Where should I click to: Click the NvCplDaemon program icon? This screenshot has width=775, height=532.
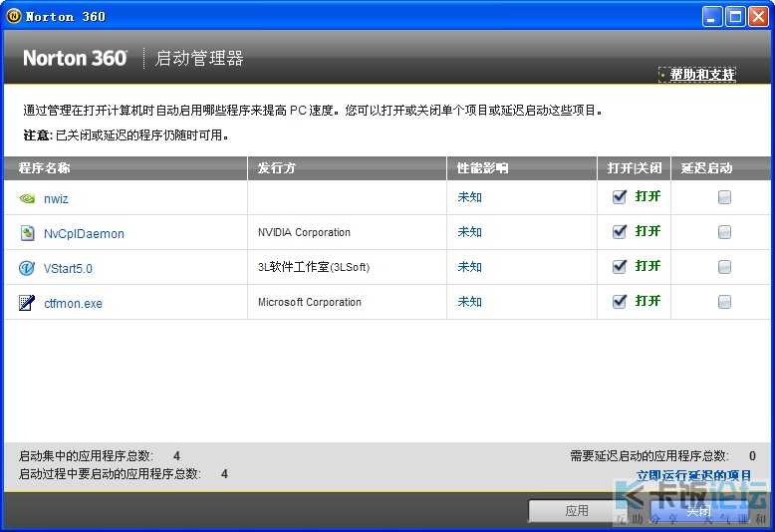[27, 233]
